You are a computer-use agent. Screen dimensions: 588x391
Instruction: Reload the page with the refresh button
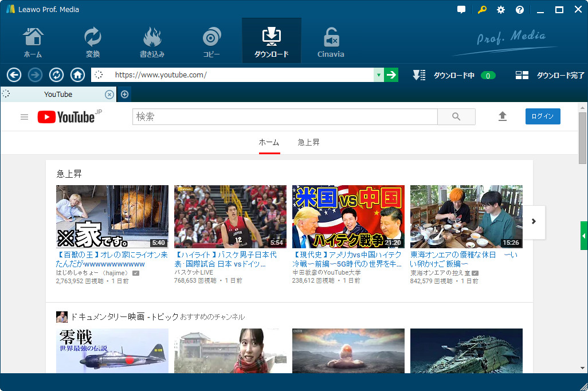(56, 75)
